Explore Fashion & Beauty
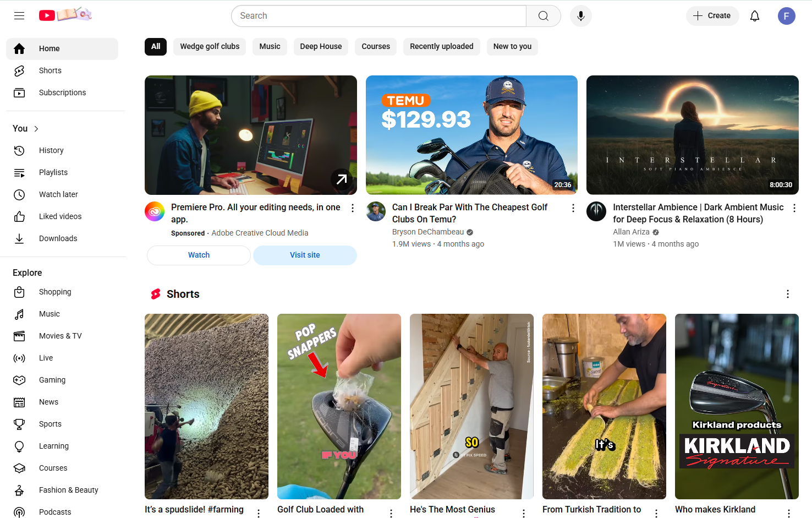 click(62, 490)
